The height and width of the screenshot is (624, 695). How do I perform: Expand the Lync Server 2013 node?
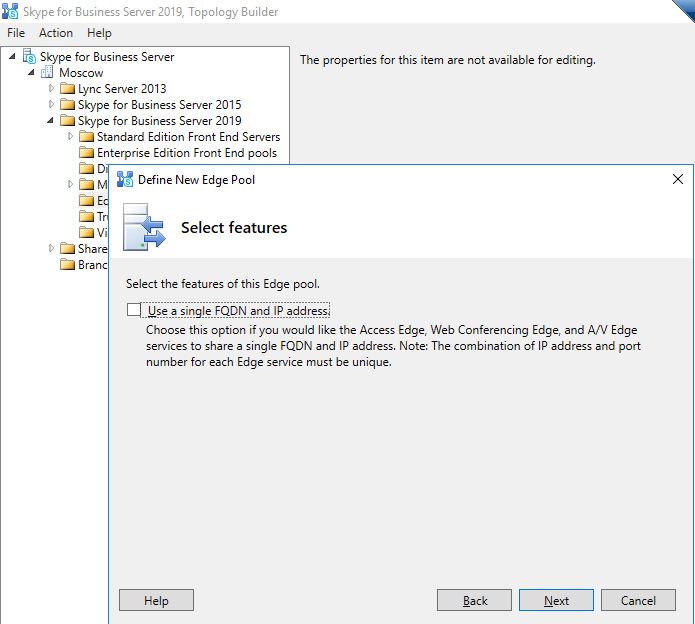tap(51, 88)
